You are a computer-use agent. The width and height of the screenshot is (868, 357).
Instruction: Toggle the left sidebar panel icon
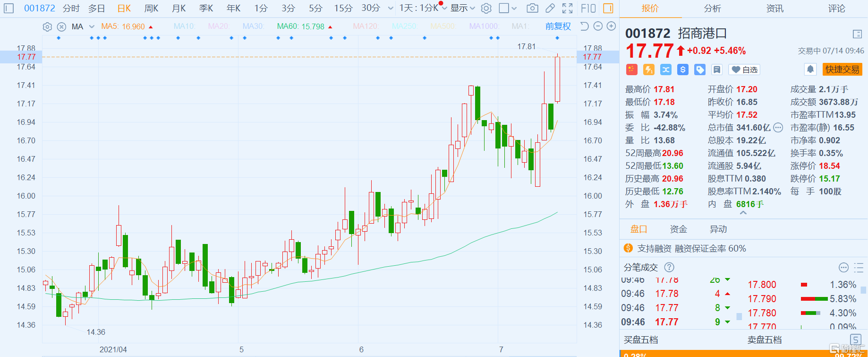9,8
